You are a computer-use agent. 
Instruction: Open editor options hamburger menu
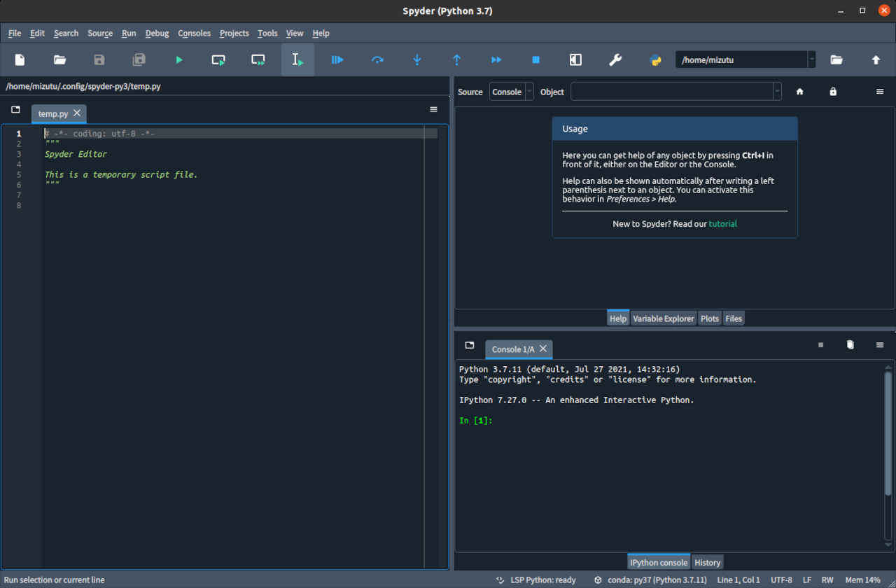433,110
